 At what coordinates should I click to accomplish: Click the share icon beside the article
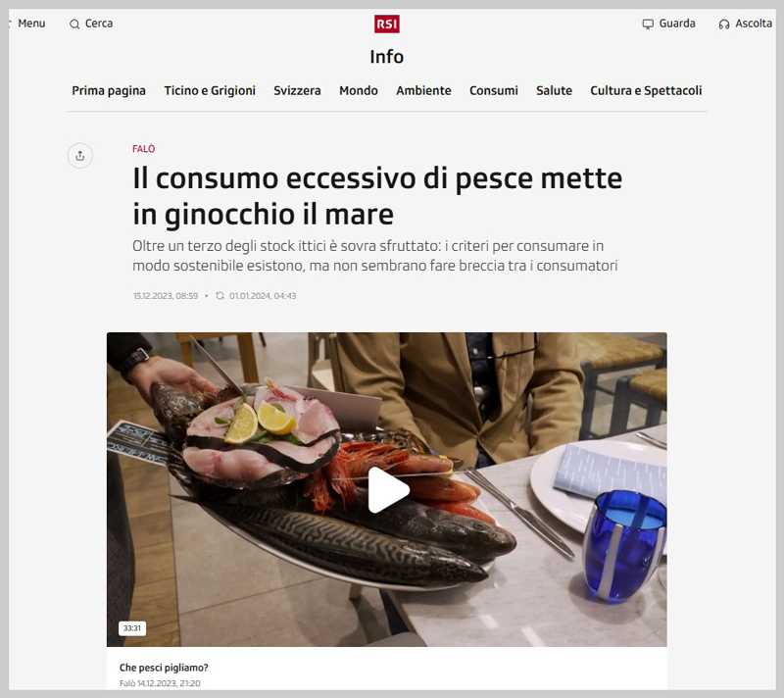pyautogui.click(x=80, y=156)
